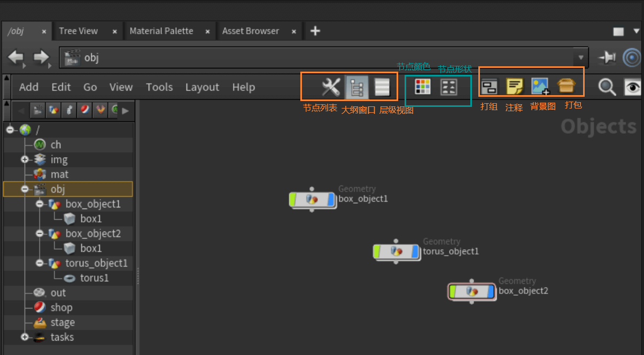644x355 pixels.
Task: Click the blue ring pane link icon
Action: click(x=632, y=57)
